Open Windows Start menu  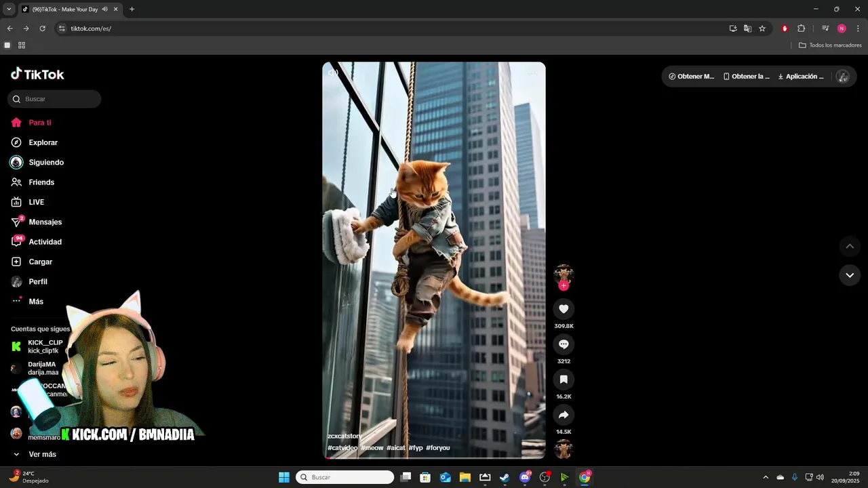[x=284, y=477]
